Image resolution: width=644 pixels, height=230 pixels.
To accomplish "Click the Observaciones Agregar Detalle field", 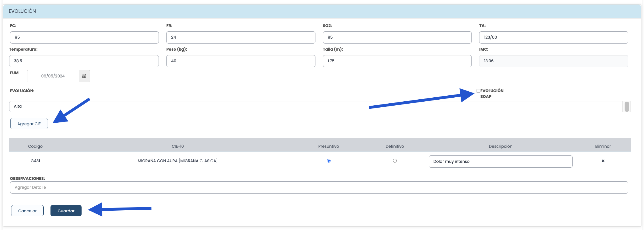I will 319,187.
